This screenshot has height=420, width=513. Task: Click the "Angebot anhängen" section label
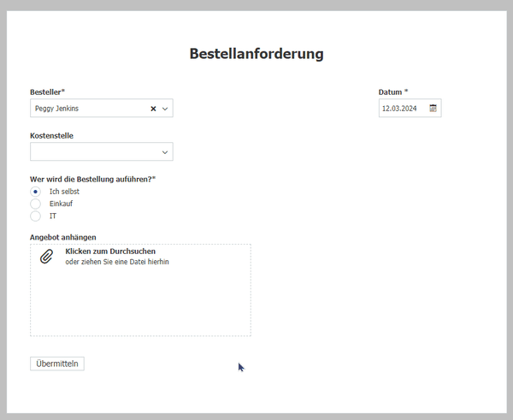[62, 237]
